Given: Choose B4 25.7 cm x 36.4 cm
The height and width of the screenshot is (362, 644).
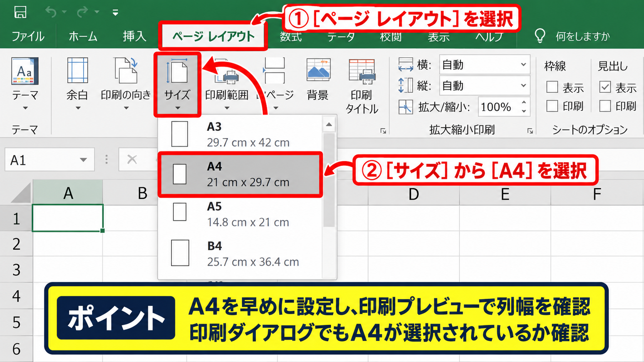Looking at the screenshot, I should click(240, 254).
